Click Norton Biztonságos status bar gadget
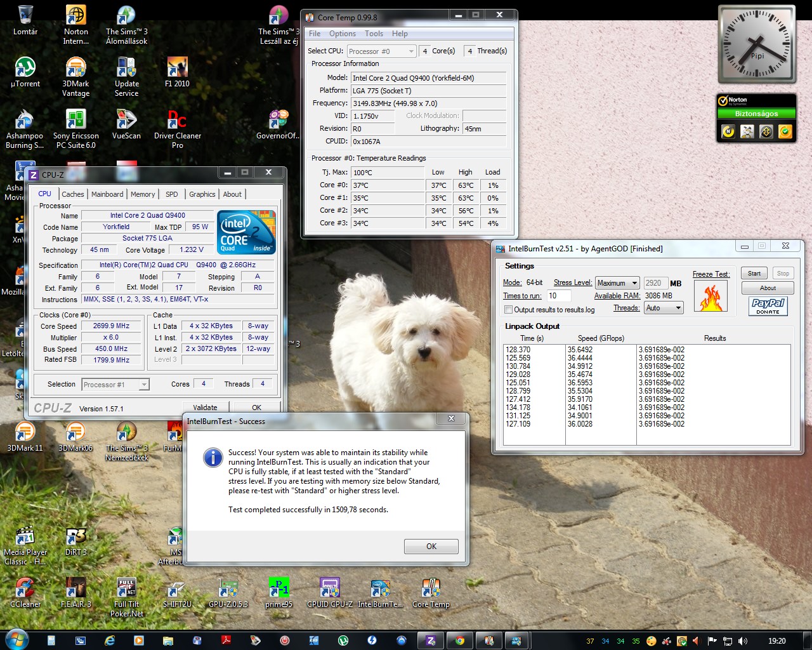This screenshot has height=650, width=812. click(756, 114)
